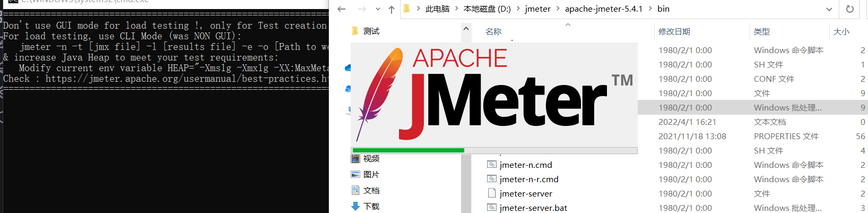The width and height of the screenshot is (868, 213).
Task: Expand chevron after 本地磁盘 (D:) breadcrumb
Action: 518,9
